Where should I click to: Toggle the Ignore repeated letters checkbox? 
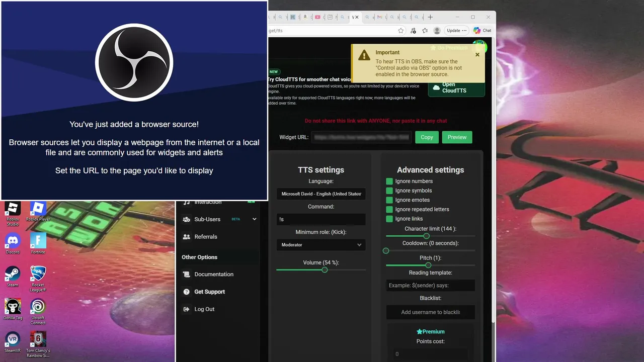(389, 209)
